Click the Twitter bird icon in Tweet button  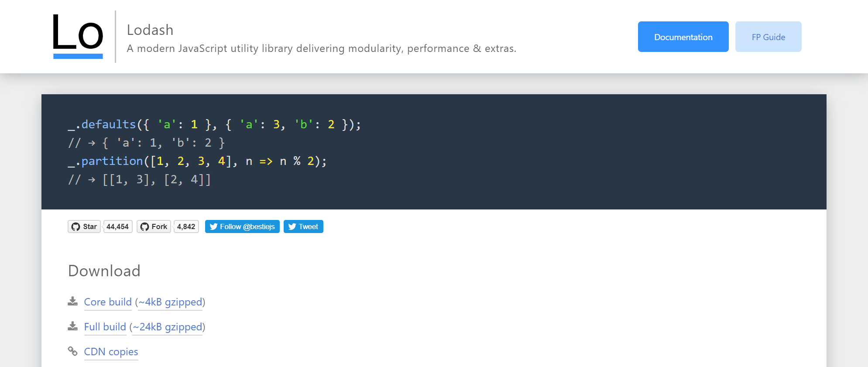(292, 226)
